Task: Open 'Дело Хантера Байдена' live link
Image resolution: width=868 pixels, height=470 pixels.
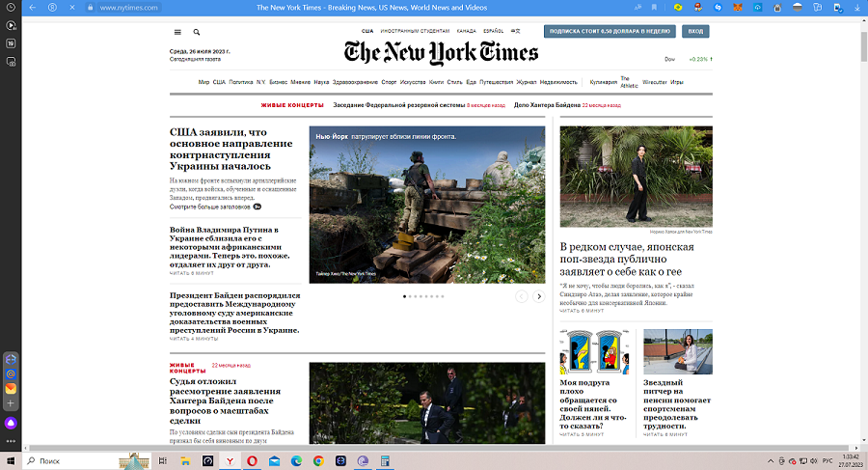Action: pos(547,105)
